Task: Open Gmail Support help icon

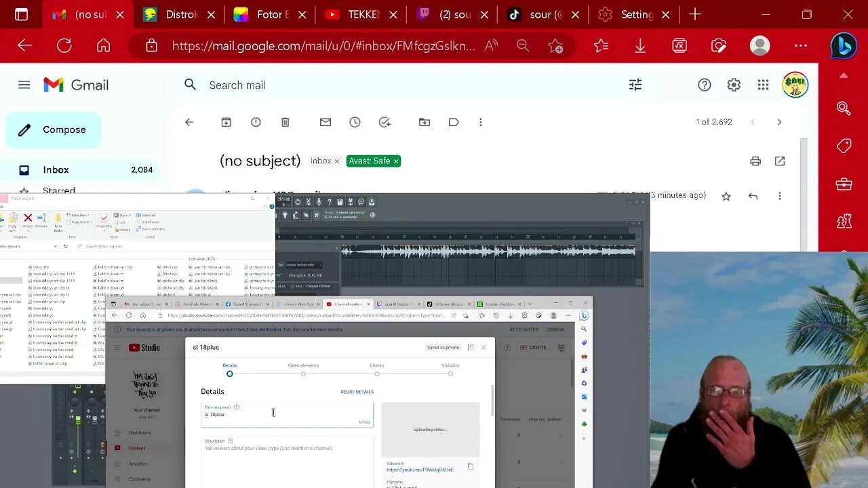Action: pos(705,85)
